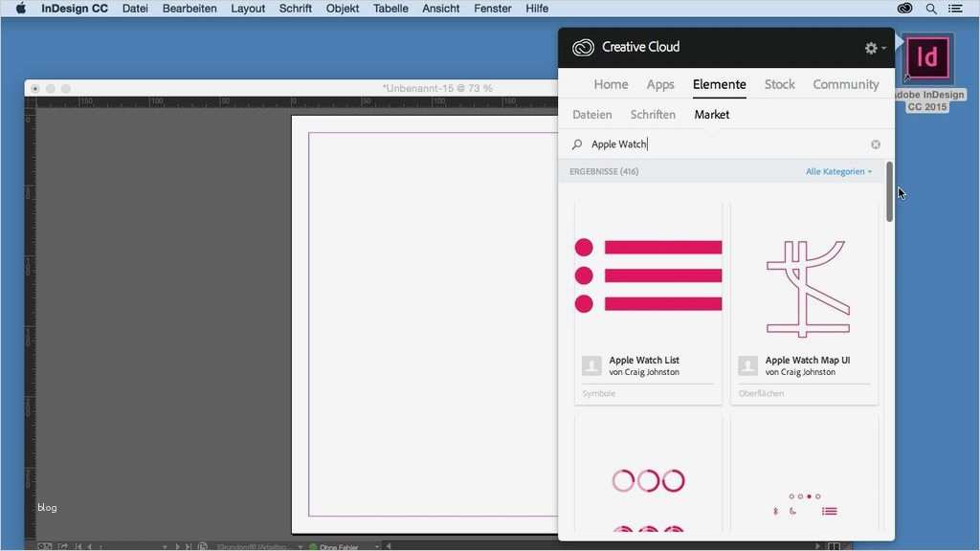The height and width of the screenshot is (551, 980).
Task: Open the Ansicht menu
Action: [x=440, y=8]
